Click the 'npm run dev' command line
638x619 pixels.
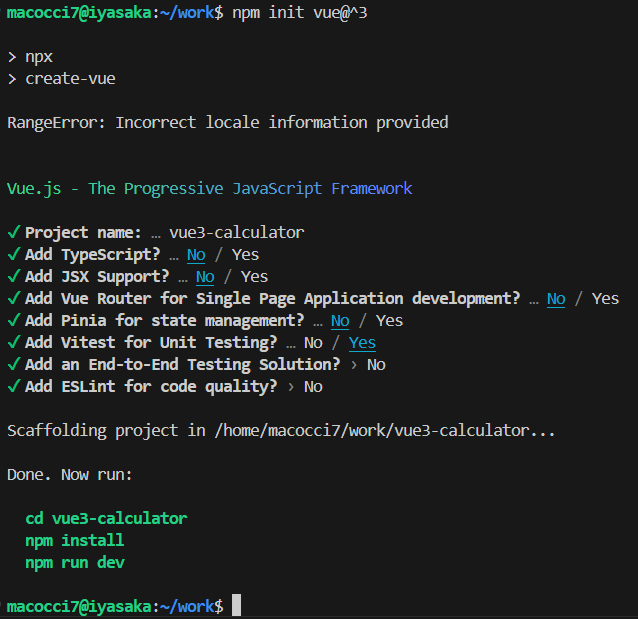coord(75,563)
